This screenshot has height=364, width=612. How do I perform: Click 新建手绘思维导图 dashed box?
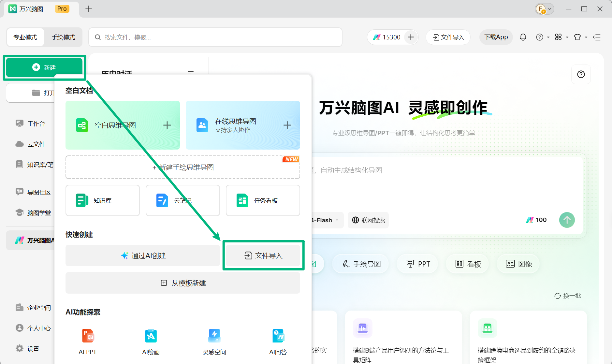pyautogui.click(x=183, y=167)
